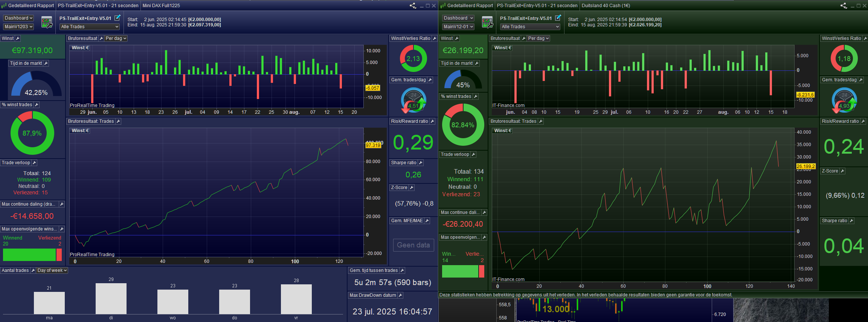Open report layout settings icon in Mini DAX window
Image resolution: width=868 pixels, height=322 pixels.
[x=47, y=22]
